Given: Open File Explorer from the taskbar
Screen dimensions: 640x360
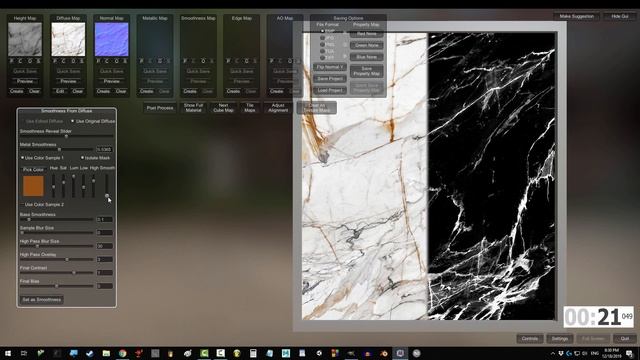Looking at the screenshot, I should 106,353.
